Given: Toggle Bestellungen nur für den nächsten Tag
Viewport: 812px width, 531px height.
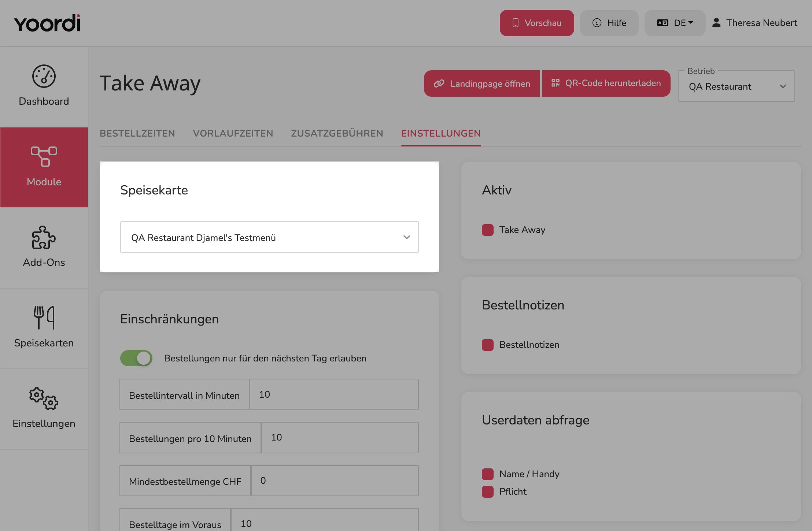Looking at the screenshot, I should point(136,358).
